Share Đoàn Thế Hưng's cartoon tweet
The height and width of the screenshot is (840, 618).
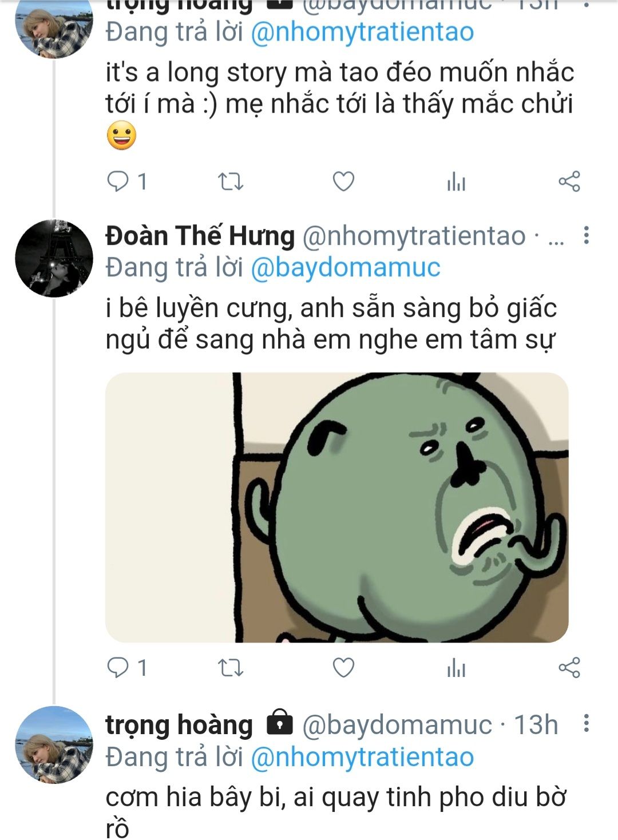coord(569,667)
